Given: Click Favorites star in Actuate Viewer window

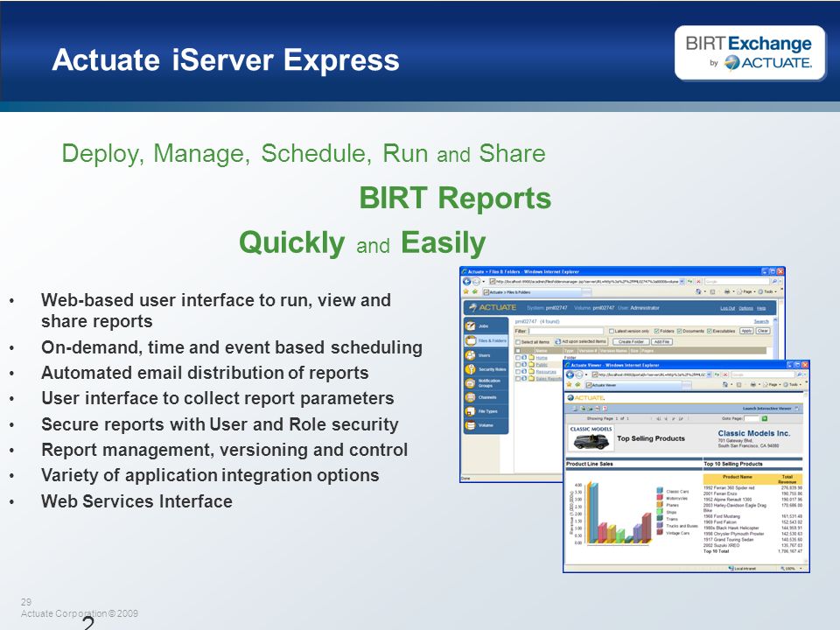Looking at the screenshot, I should 569,384.
